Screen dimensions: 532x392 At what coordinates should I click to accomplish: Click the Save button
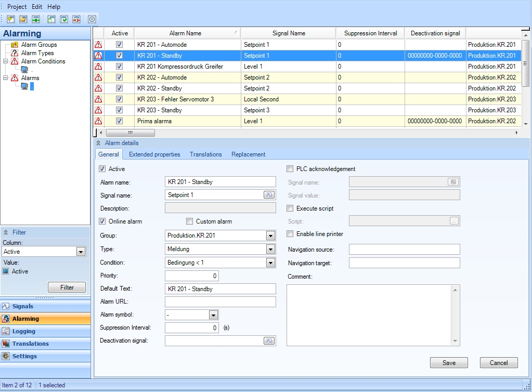pyautogui.click(x=448, y=363)
